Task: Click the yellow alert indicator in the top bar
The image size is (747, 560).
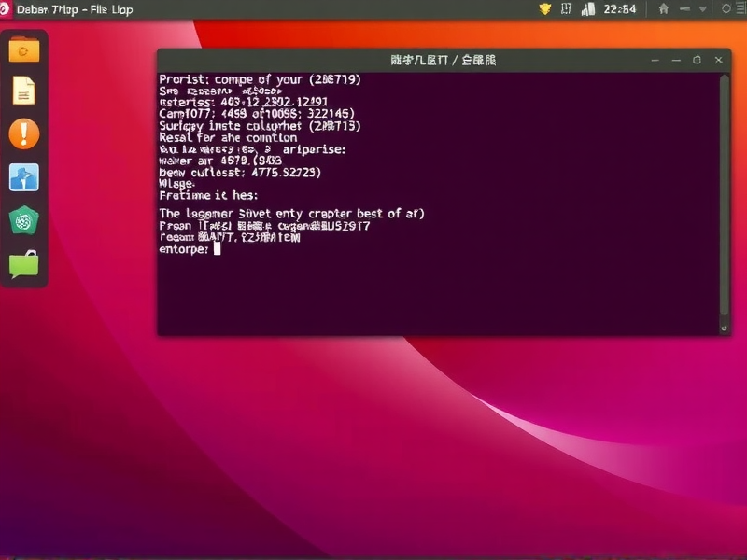Action: (x=545, y=9)
